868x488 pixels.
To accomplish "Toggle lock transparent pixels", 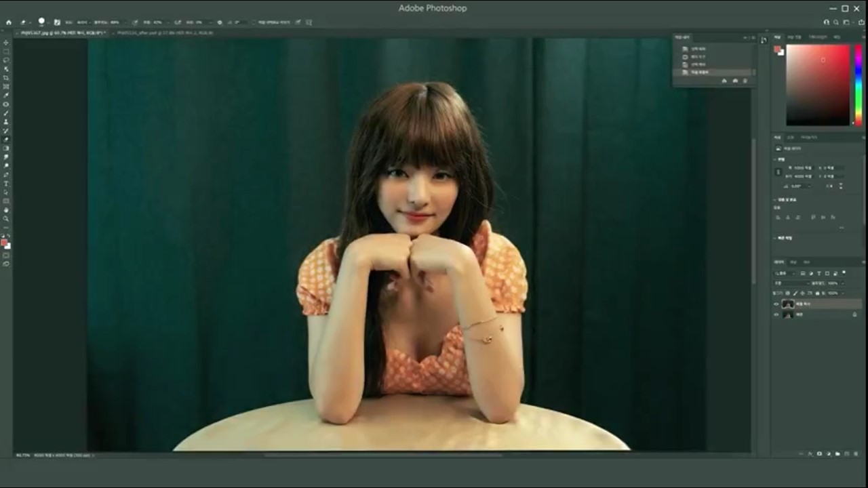I will pyautogui.click(x=787, y=293).
